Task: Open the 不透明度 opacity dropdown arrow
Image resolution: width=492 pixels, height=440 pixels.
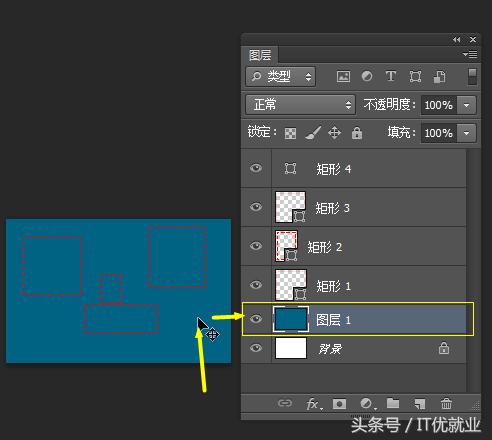Action: click(x=466, y=105)
